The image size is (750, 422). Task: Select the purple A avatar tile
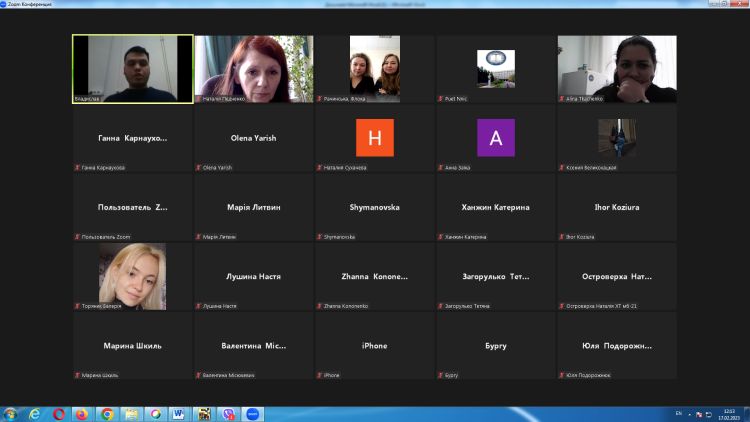pos(496,138)
